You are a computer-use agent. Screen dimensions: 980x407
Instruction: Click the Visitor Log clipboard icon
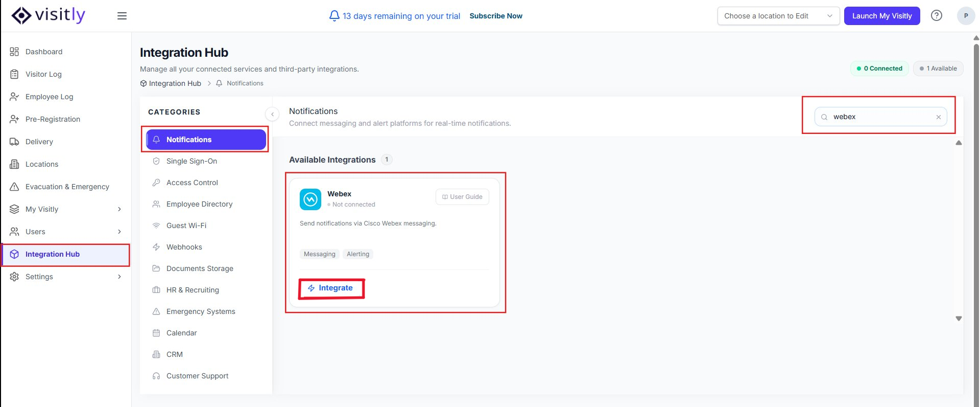click(x=14, y=74)
